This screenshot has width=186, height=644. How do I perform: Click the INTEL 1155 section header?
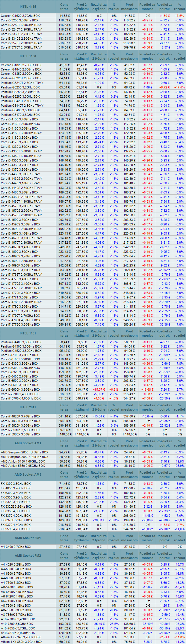coord(28,7)
